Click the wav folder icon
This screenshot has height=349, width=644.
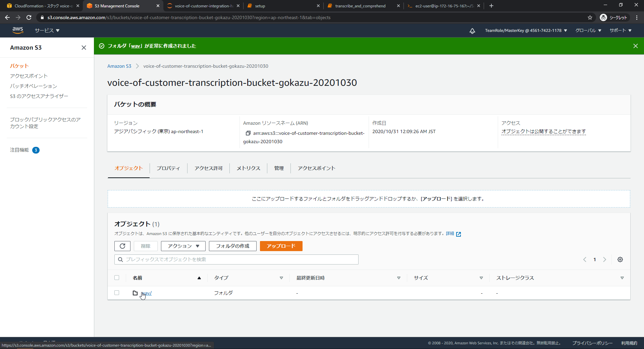135,293
